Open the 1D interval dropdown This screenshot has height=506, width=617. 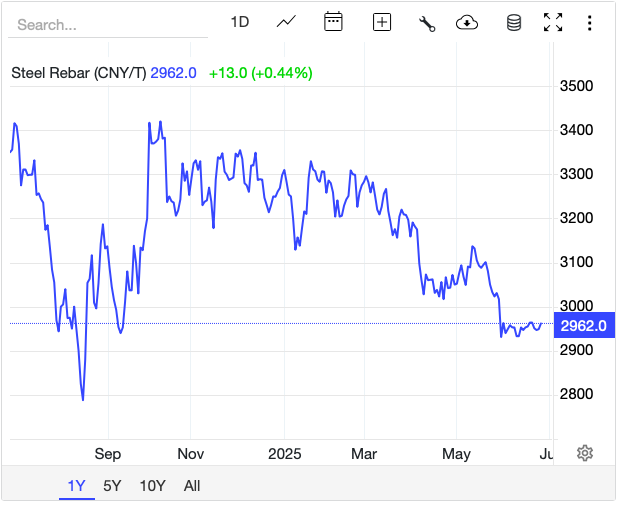[240, 22]
